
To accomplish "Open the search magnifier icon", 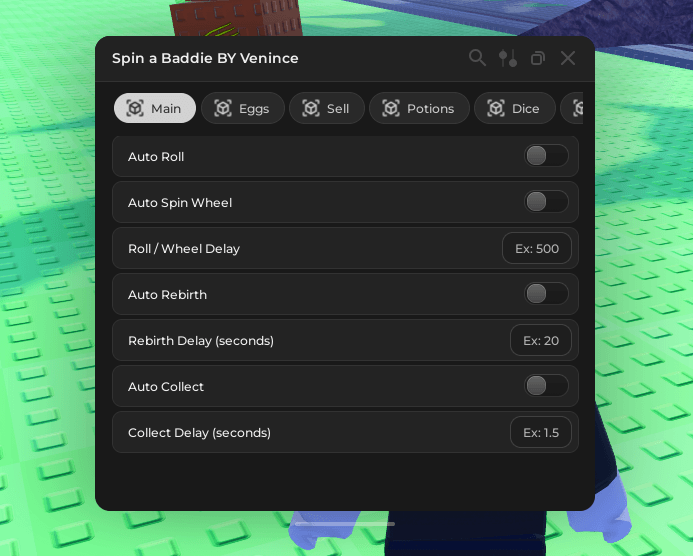I will [477, 58].
